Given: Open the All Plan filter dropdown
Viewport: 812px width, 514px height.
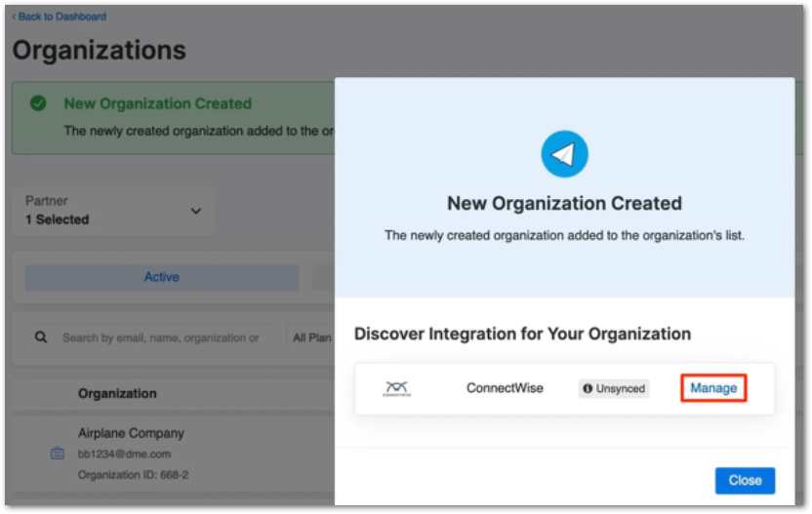Looking at the screenshot, I should (312, 338).
